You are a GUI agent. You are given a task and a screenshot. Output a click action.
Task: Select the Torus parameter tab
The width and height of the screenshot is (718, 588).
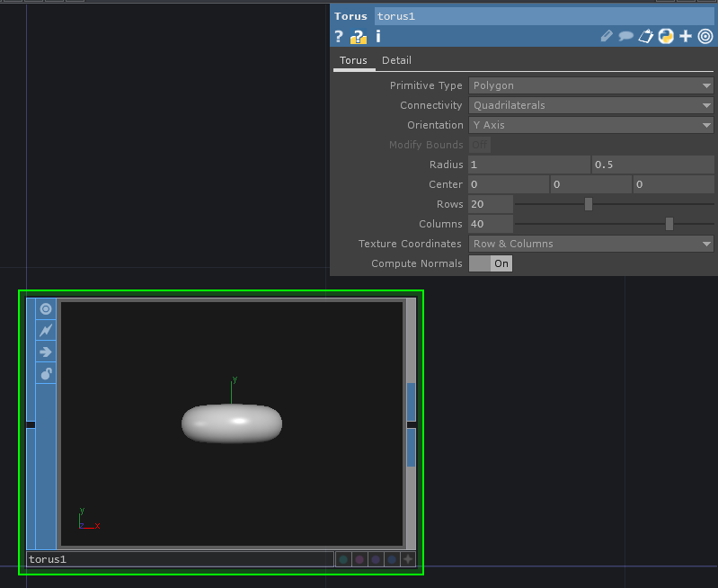[353, 60]
